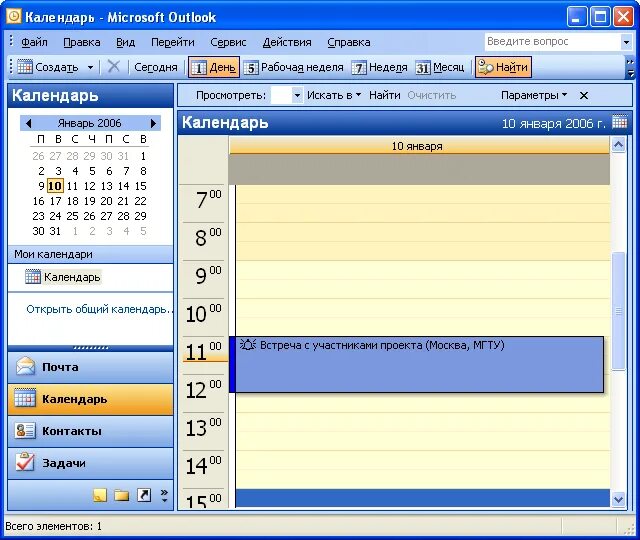Open Контакты contacts pane

(x=91, y=431)
